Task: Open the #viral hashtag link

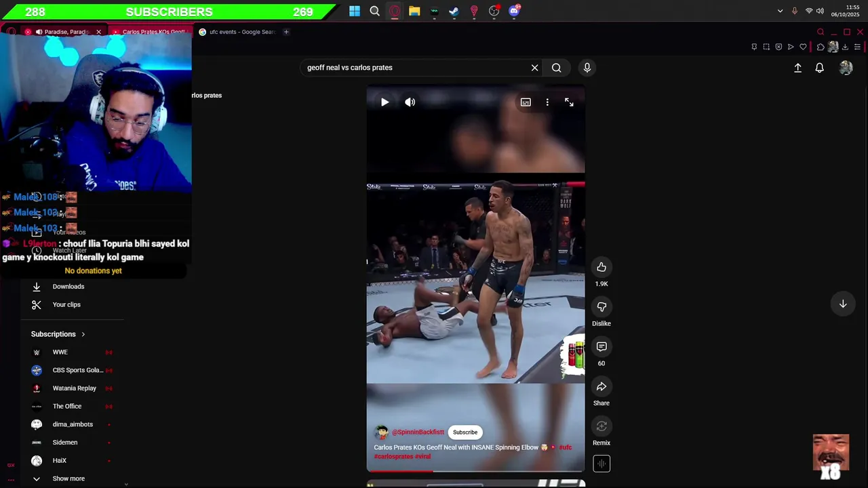Action: pos(422,457)
